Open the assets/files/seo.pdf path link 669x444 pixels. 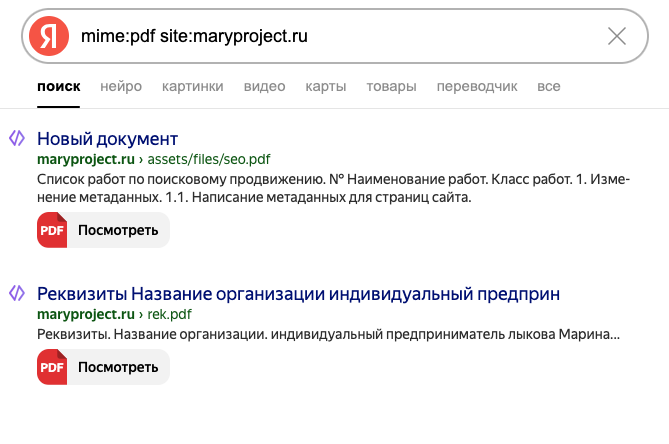tap(209, 159)
